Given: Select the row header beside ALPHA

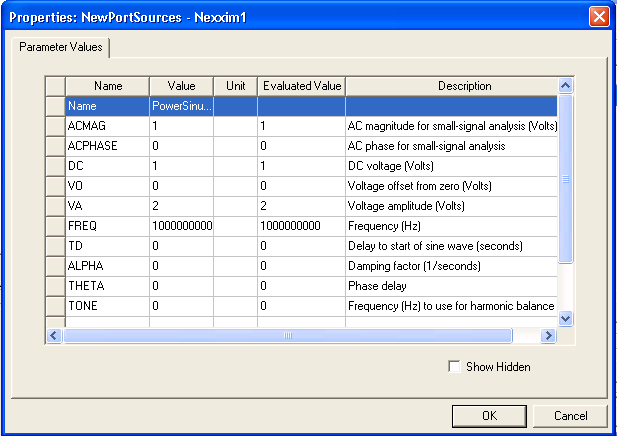Looking at the screenshot, I should point(55,266).
